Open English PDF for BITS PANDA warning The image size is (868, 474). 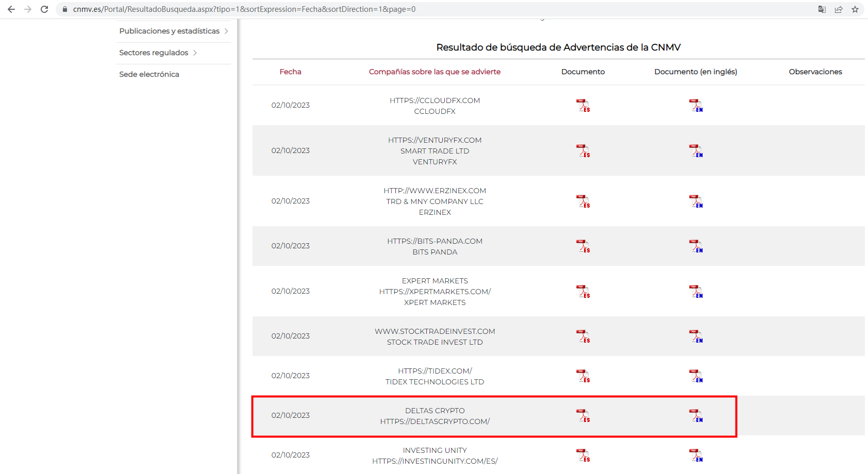pos(696,246)
